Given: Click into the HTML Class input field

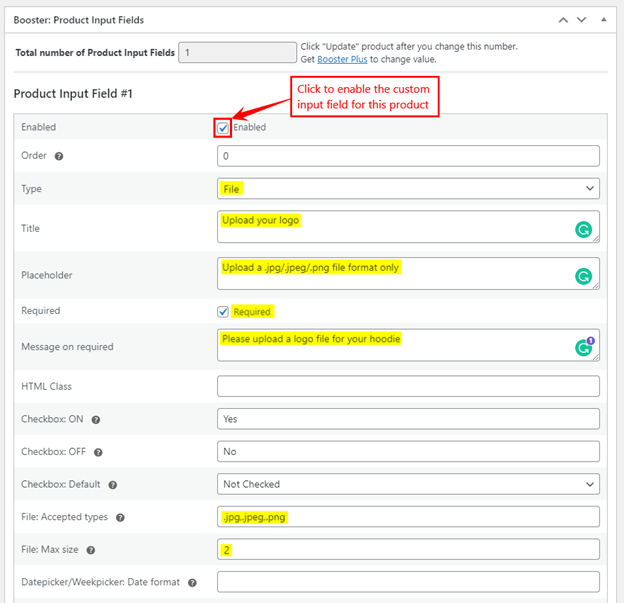Looking at the screenshot, I should tap(408, 386).
